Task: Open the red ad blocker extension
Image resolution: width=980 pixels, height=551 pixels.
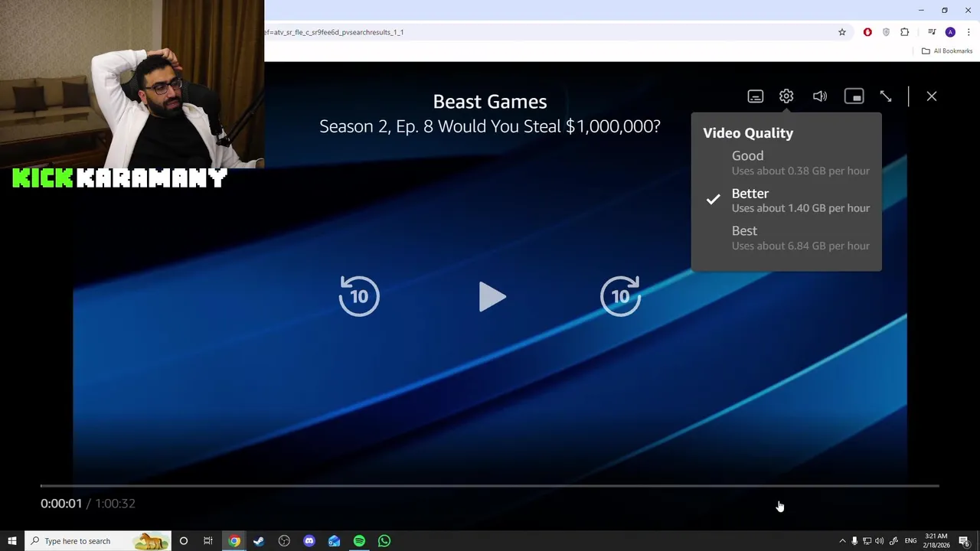Action: click(x=867, y=32)
